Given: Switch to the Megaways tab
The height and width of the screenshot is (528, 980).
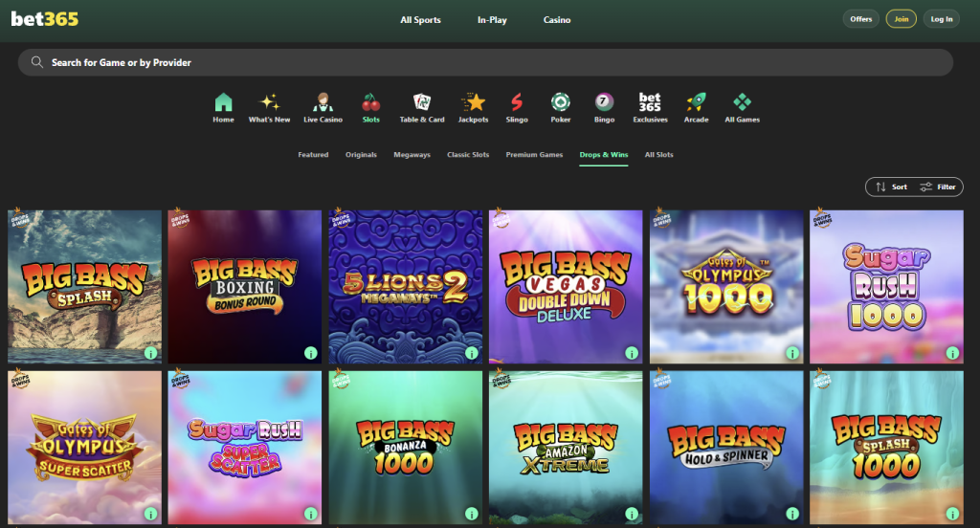Looking at the screenshot, I should [412, 154].
